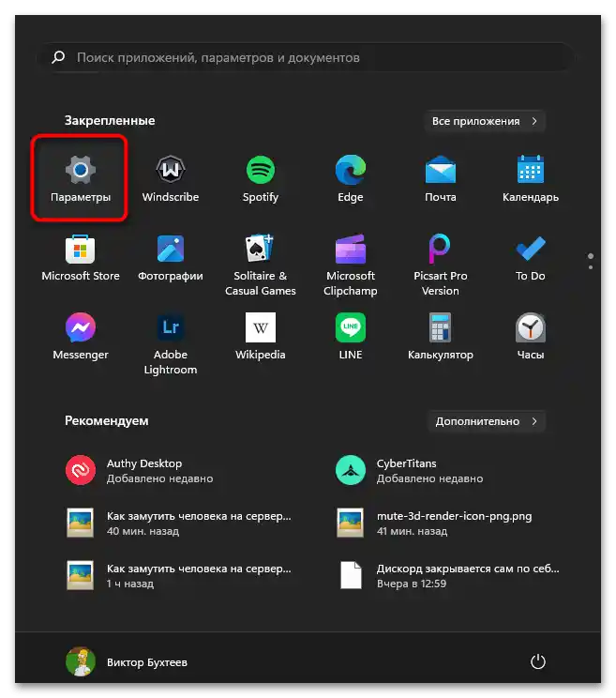The image size is (616, 698).
Task: Open Adobe Lightroom
Action: click(x=171, y=343)
